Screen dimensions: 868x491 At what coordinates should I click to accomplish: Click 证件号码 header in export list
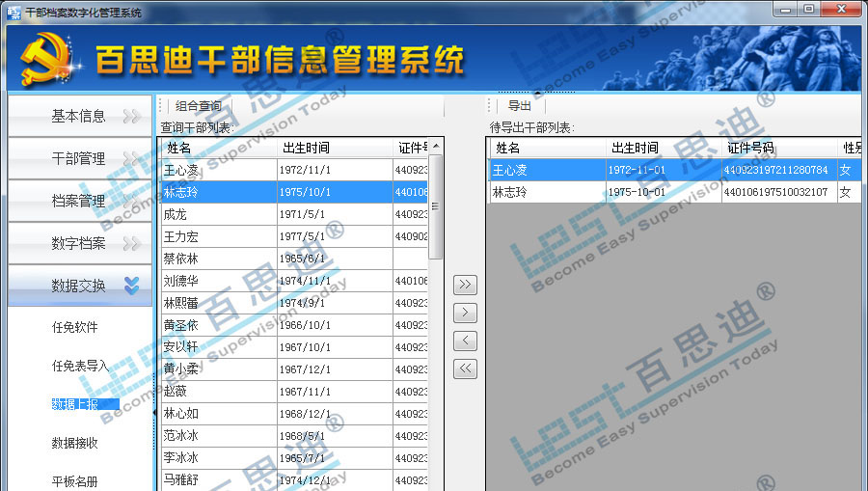point(779,148)
